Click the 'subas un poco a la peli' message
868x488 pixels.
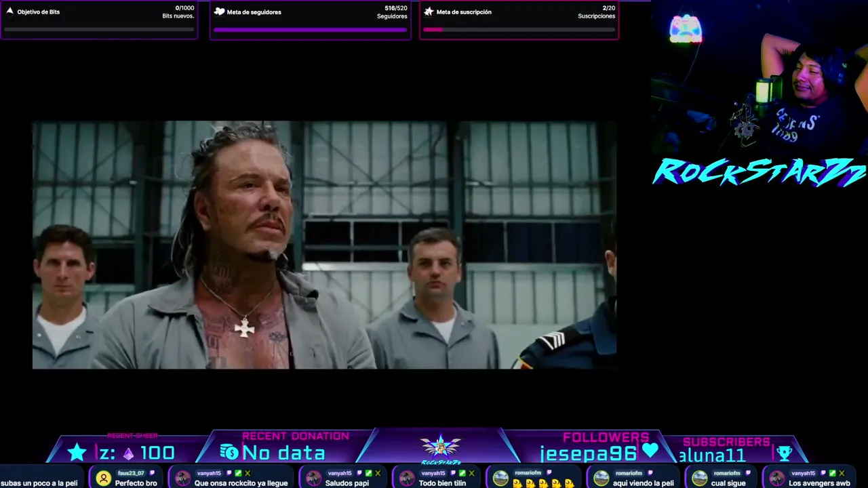pyautogui.click(x=39, y=483)
